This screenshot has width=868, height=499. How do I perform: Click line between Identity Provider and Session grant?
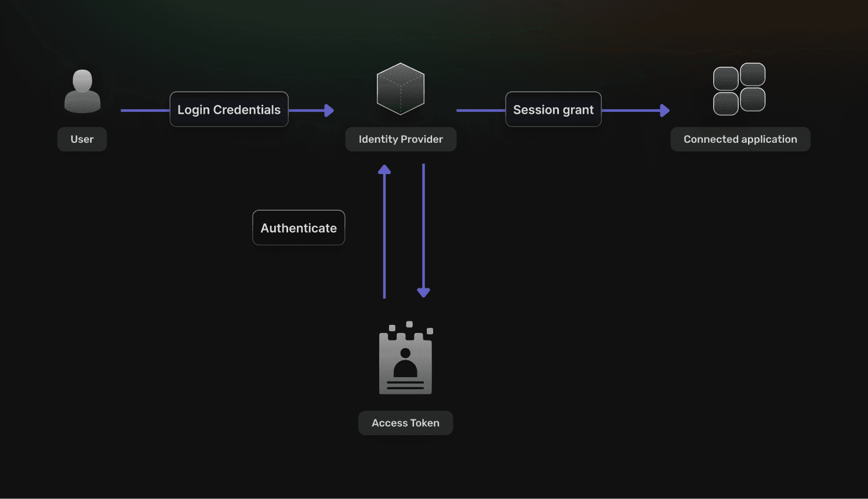(x=481, y=110)
